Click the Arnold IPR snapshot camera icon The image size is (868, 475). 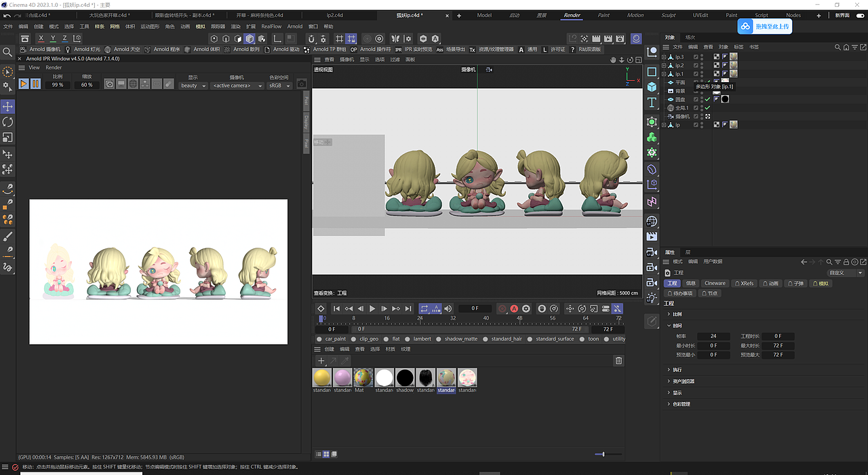click(x=302, y=84)
